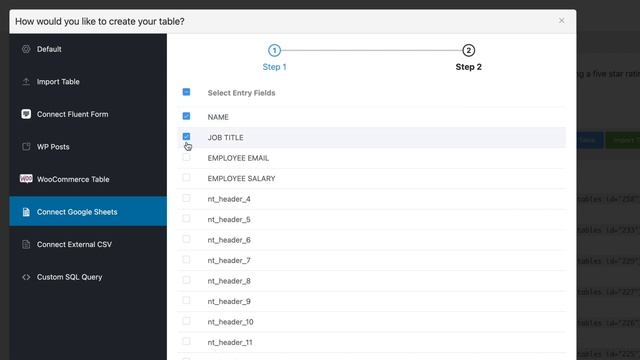Click the WP Posts icon
640x360 pixels.
coord(26,147)
